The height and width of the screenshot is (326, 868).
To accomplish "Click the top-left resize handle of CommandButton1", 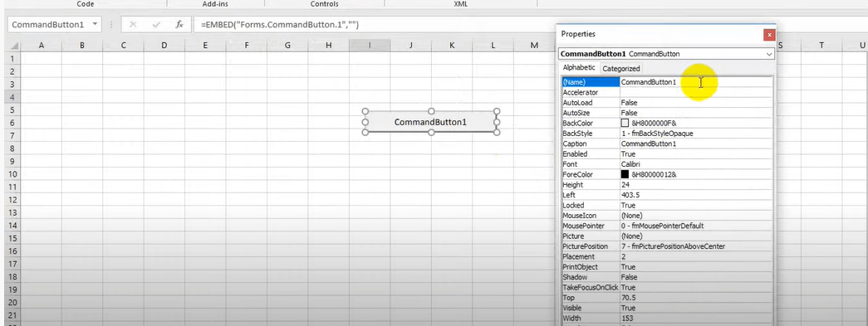I will 365,111.
